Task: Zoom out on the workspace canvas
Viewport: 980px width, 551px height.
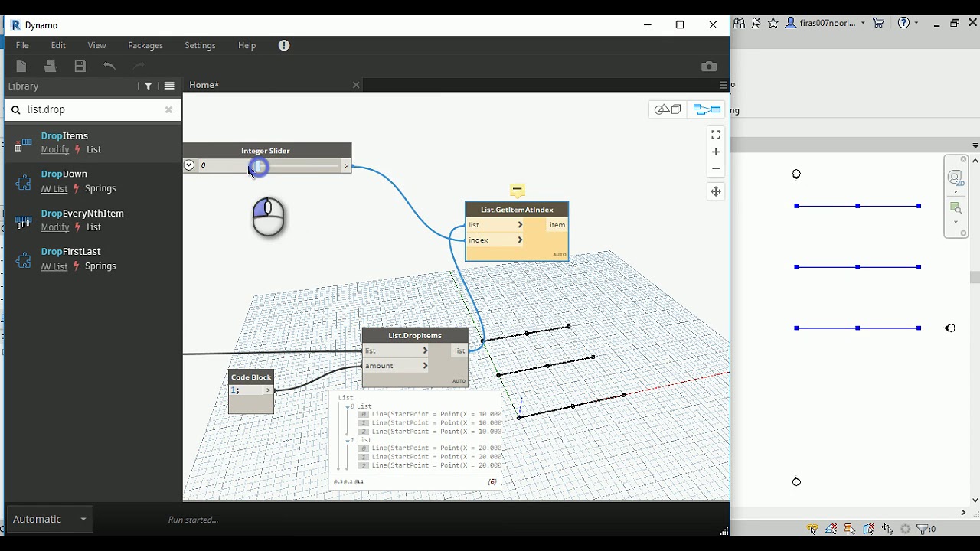Action: (x=716, y=168)
